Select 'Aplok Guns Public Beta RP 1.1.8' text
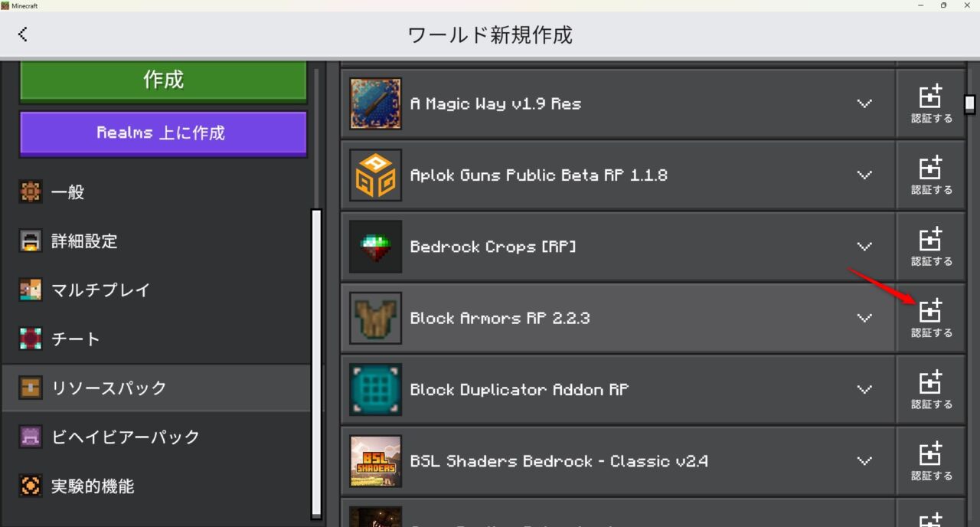 pyautogui.click(x=538, y=175)
